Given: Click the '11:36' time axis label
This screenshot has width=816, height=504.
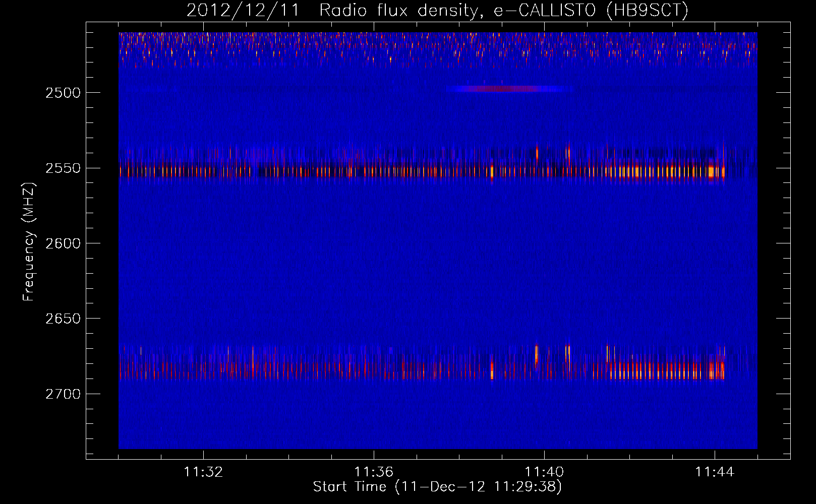Looking at the screenshot, I should [x=374, y=472].
